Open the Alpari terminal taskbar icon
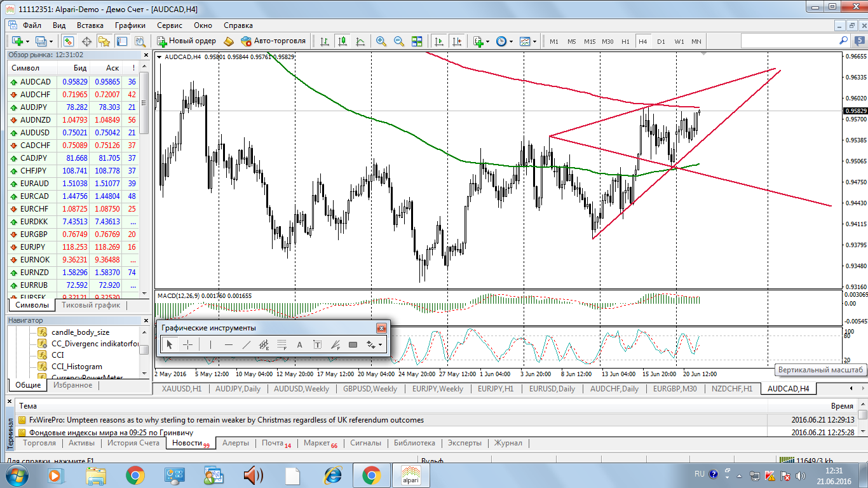The height and width of the screenshot is (488, 868). click(410, 474)
